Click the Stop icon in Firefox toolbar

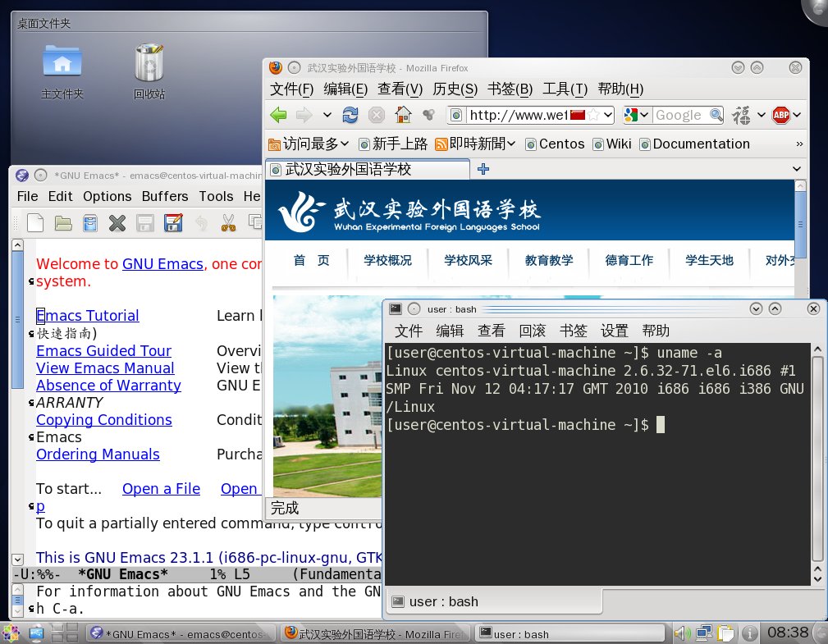tap(376, 115)
